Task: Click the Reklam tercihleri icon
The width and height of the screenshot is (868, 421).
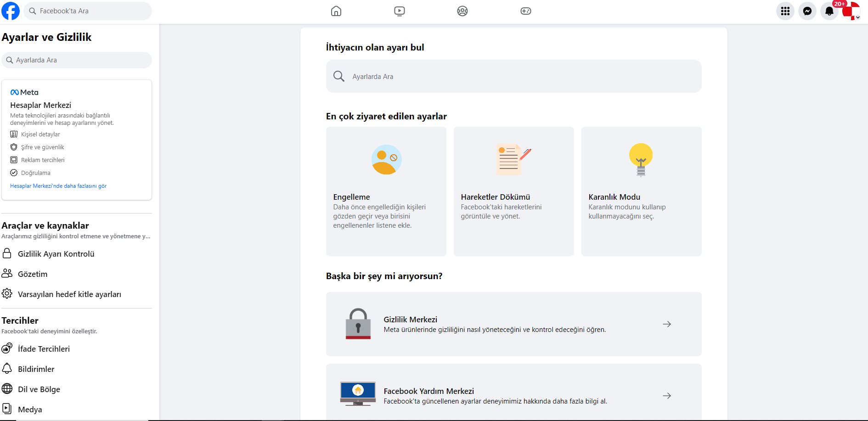Action: 14,160
